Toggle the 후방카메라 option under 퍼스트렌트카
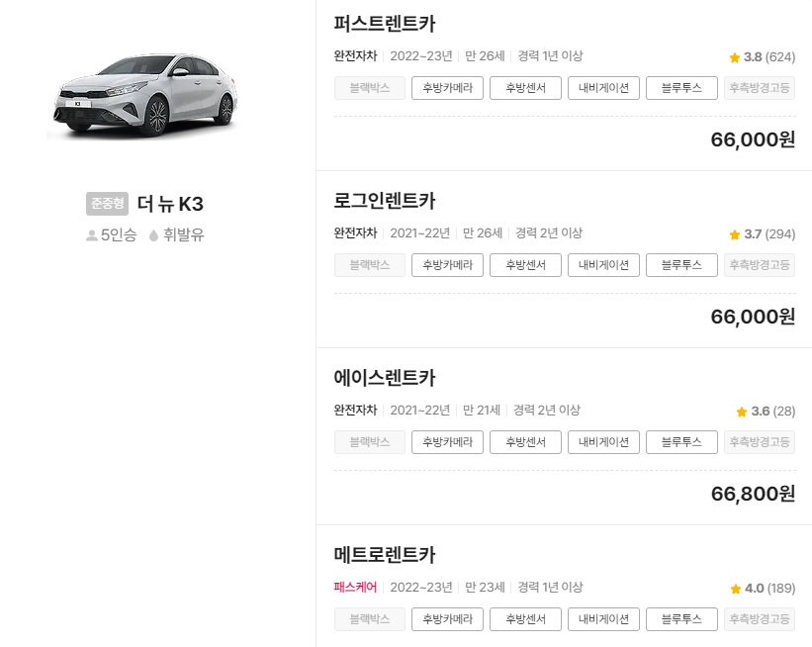812x647 pixels. 447,87
